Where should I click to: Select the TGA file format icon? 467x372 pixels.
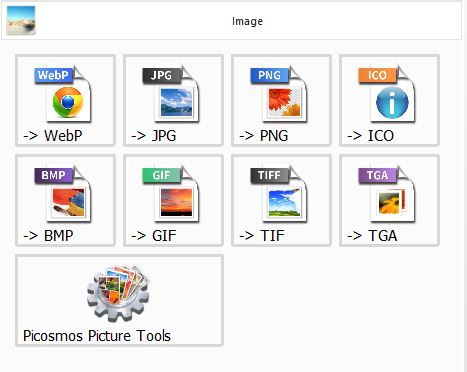coord(387,194)
